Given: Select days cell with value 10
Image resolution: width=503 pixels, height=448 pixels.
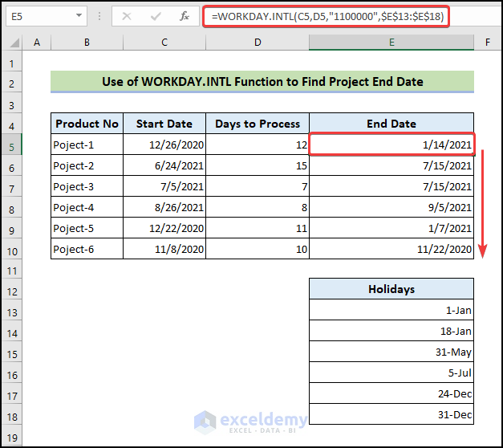Looking at the screenshot, I should (x=258, y=249).
